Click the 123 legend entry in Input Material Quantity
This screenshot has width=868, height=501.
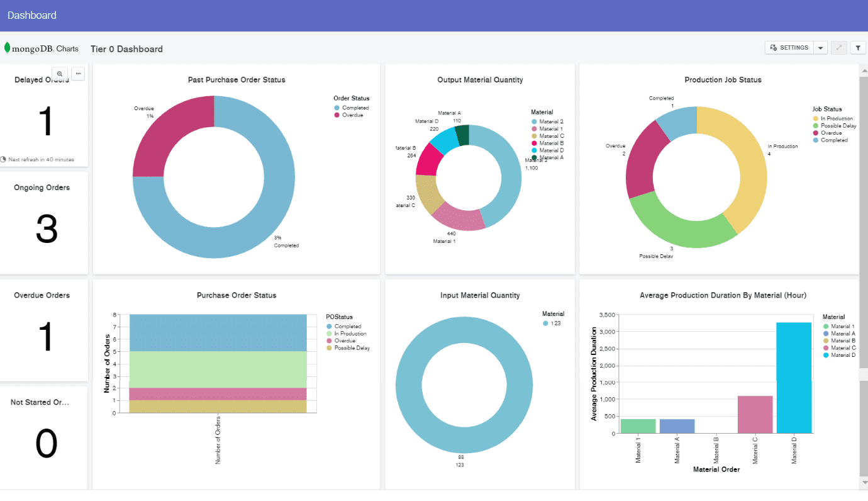click(x=554, y=324)
